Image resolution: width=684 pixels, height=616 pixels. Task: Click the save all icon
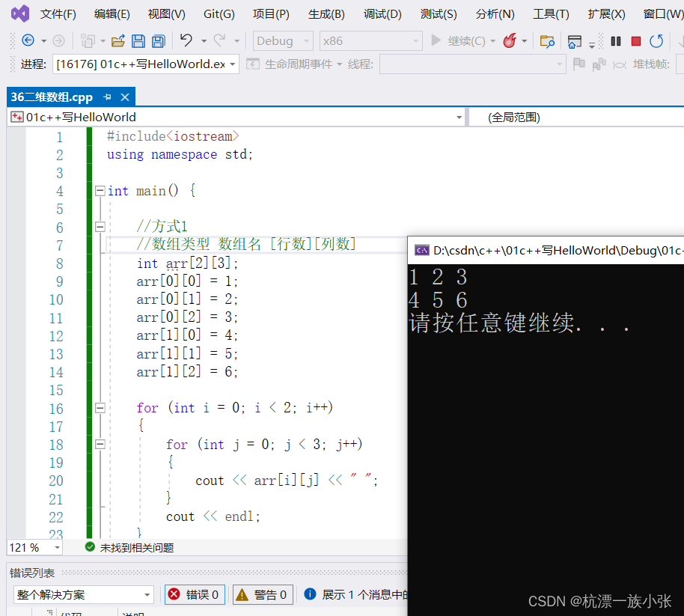coord(159,41)
